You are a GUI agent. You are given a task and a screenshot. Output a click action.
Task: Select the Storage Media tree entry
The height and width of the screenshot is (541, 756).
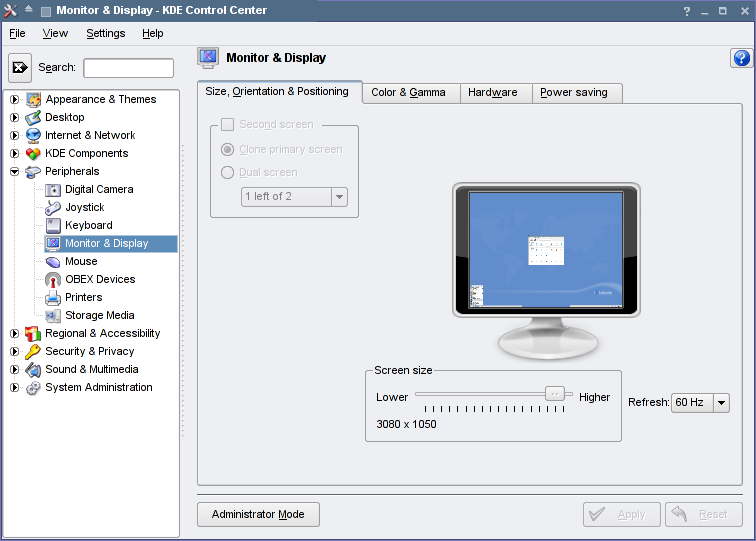99,315
